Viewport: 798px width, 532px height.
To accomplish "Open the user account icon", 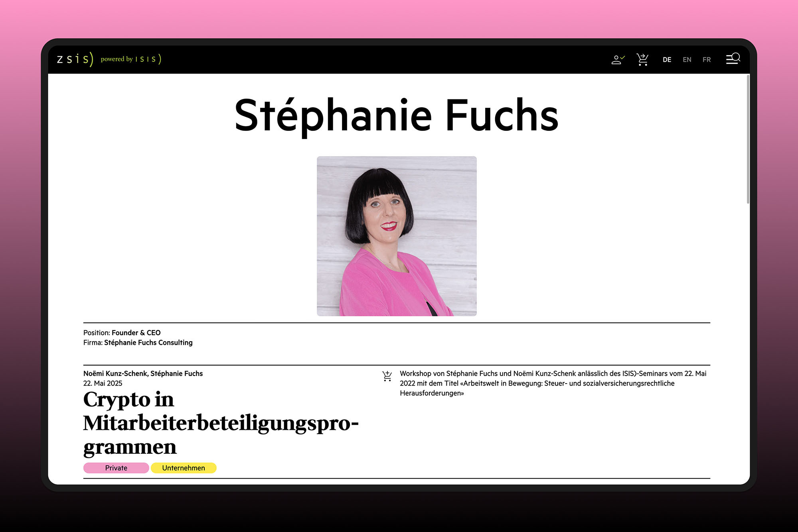I will (618, 59).
